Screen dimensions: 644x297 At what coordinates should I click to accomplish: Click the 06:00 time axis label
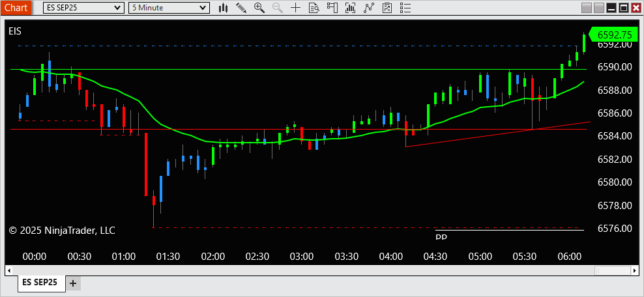pyautogui.click(x=569, y=257)
